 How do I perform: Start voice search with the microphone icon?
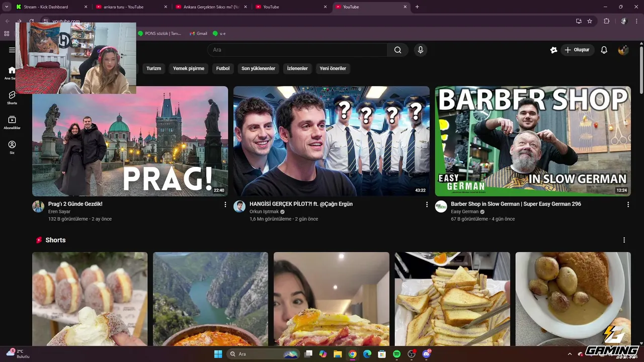(x=421, y=50)
